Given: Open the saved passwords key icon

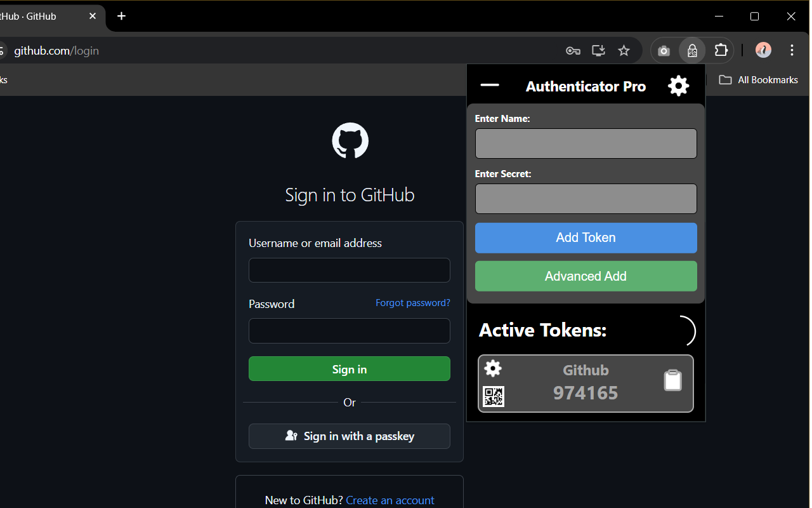Looking at the screenshot, I should coord(573,50).
